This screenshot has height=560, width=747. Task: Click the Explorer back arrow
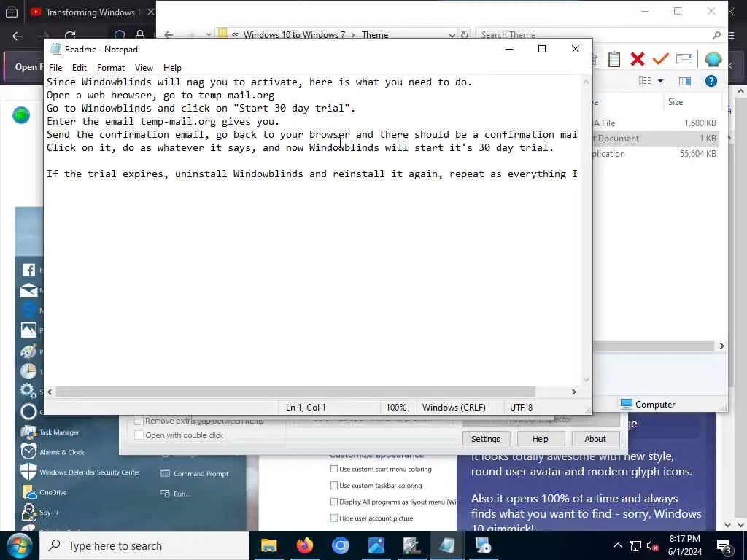pos(169,35)
